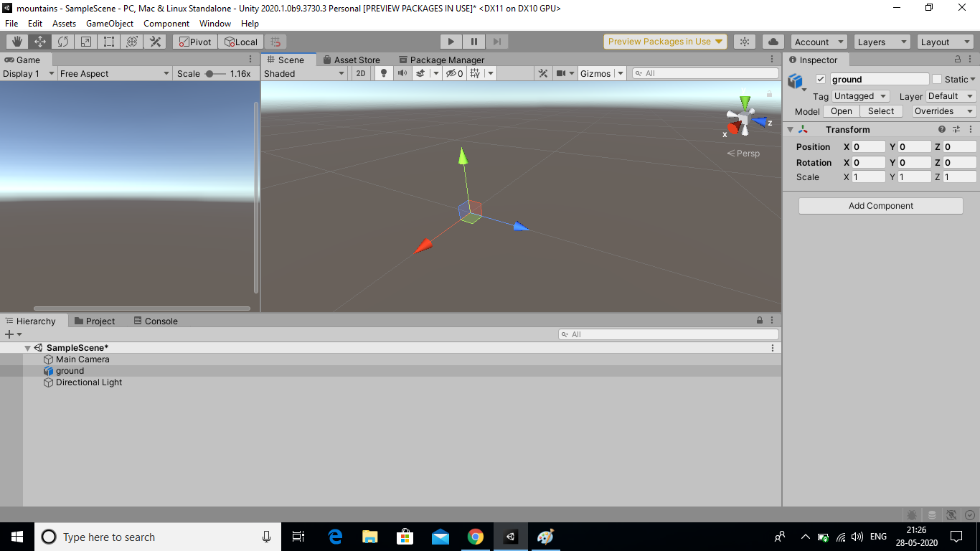Viewport: 980px width, 551px height.
Task: Uncheck the ground object active checkbox
Action: (x=821, y=79)
